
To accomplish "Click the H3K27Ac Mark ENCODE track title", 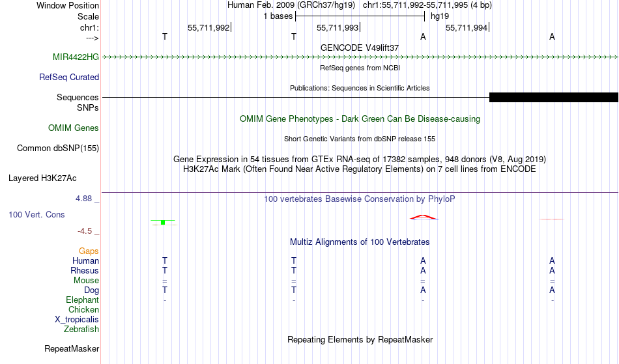I will pos(360,169).
